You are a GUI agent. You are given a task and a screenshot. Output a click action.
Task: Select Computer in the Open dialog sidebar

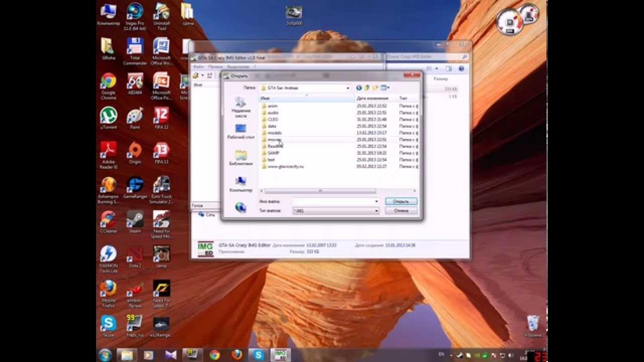pos(240,184)
